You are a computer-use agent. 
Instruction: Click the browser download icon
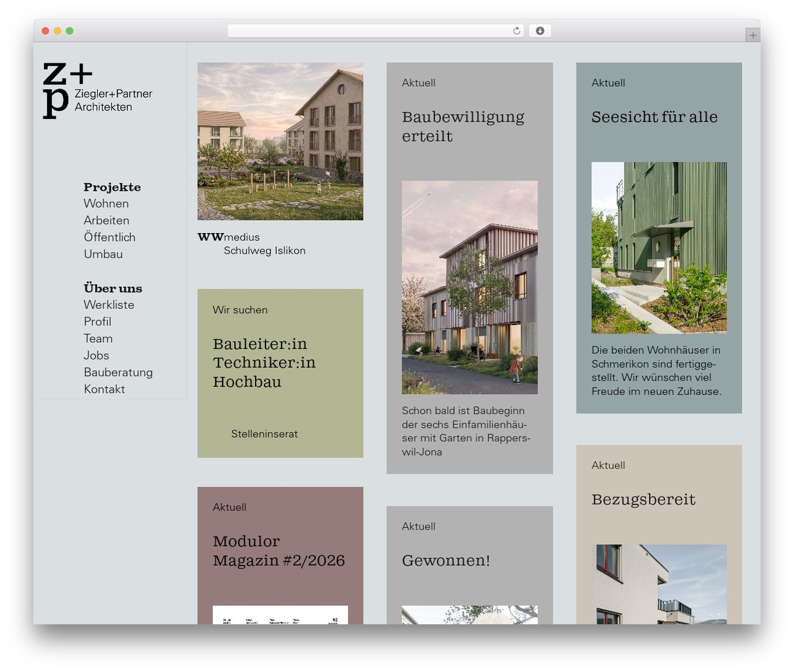coord(540,31)
